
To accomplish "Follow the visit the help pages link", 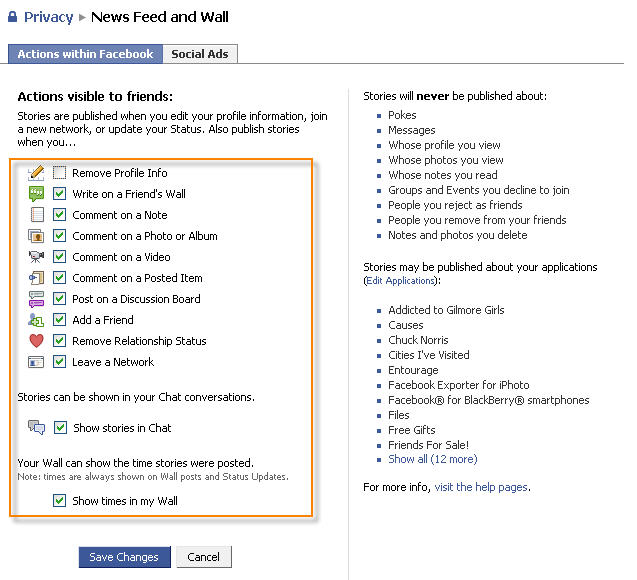I will 481,487.
